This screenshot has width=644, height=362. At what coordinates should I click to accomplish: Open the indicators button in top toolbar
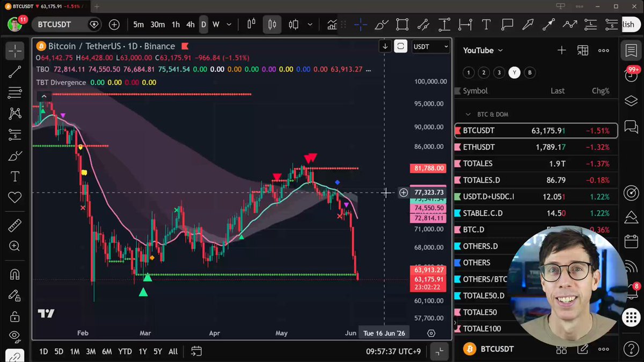coord(332,25)
